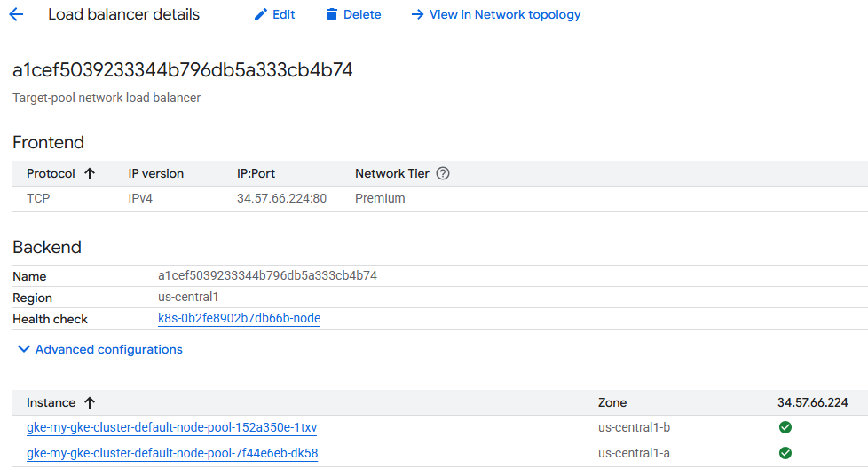Click the Network Tier column header

[x=392, y=173]
